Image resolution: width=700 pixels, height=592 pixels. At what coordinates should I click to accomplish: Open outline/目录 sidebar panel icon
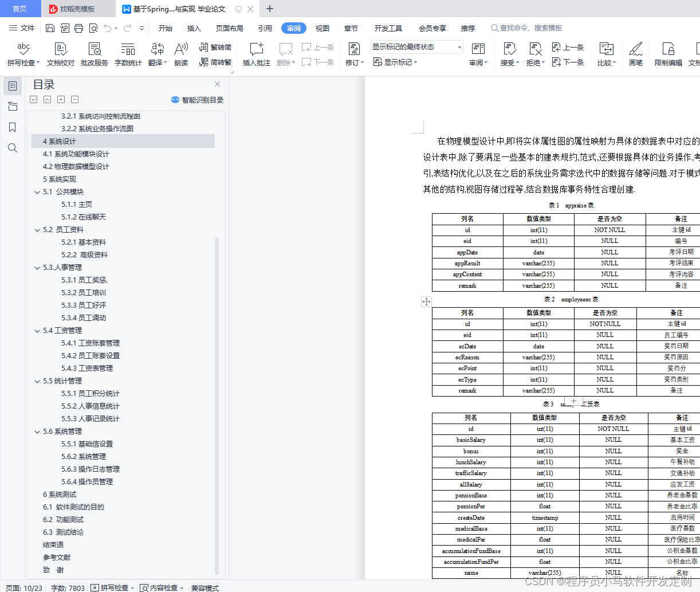coord(13,86)
